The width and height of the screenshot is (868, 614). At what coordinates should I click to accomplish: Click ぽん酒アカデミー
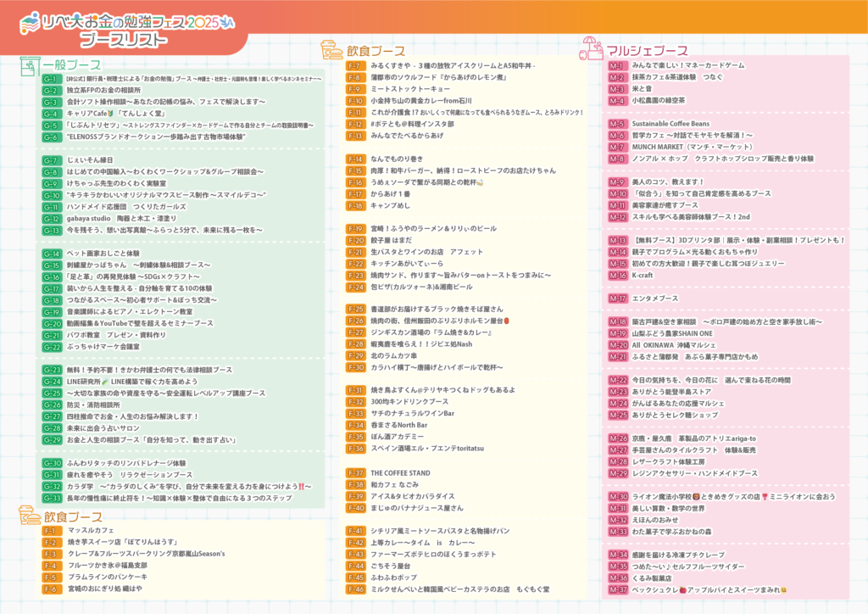[385, 436]
